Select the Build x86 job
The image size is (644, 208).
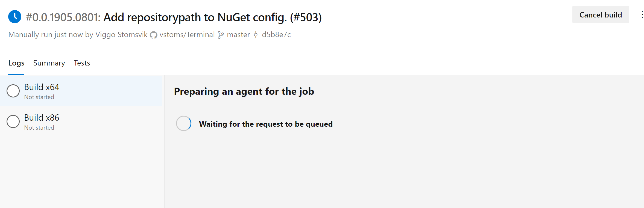(81, 121)
